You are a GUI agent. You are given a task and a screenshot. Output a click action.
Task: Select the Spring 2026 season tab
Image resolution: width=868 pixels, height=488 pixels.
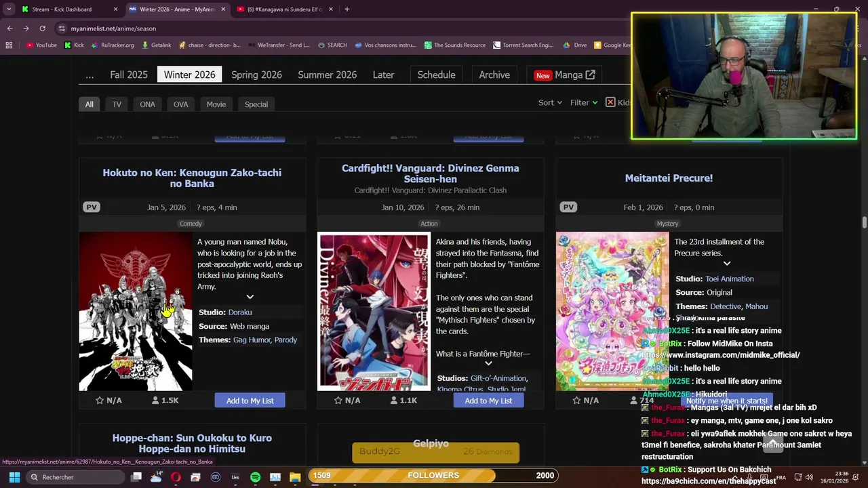(x=256, y=75)
